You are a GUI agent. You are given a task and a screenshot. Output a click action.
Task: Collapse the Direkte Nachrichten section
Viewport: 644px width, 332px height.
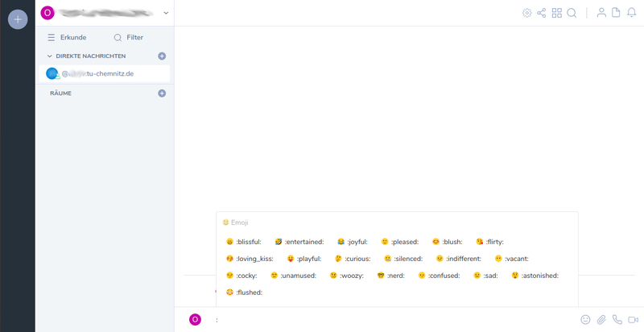coord(50,56)
